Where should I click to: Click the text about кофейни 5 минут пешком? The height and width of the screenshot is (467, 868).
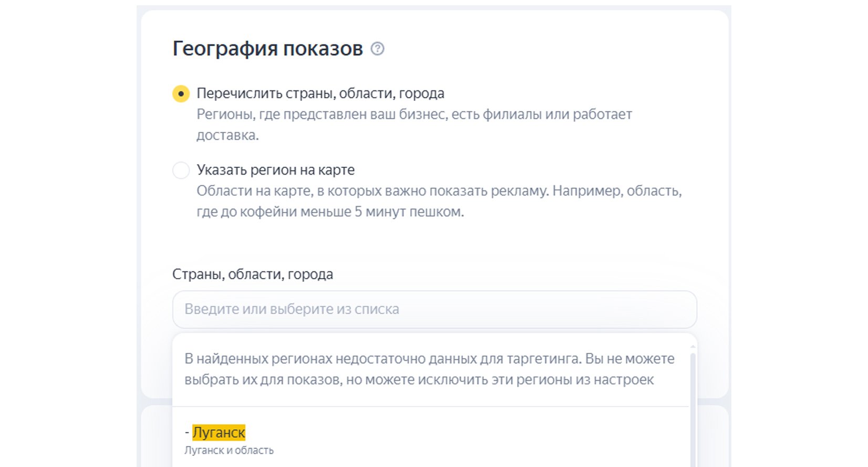point(330,212)
